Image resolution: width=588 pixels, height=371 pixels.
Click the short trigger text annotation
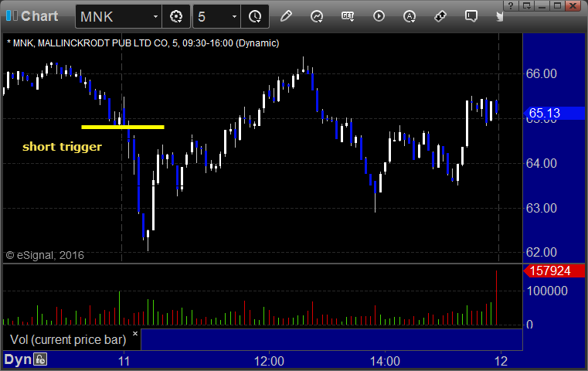pyautogui.click(x=62, y=146)
